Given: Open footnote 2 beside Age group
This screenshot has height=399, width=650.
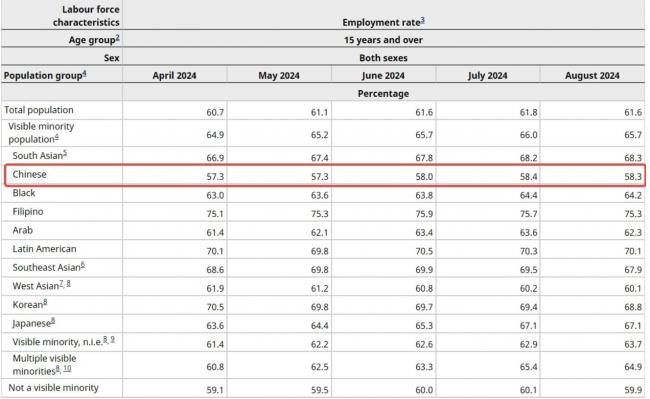Looking at the screenshot, I should coord(118,38).
